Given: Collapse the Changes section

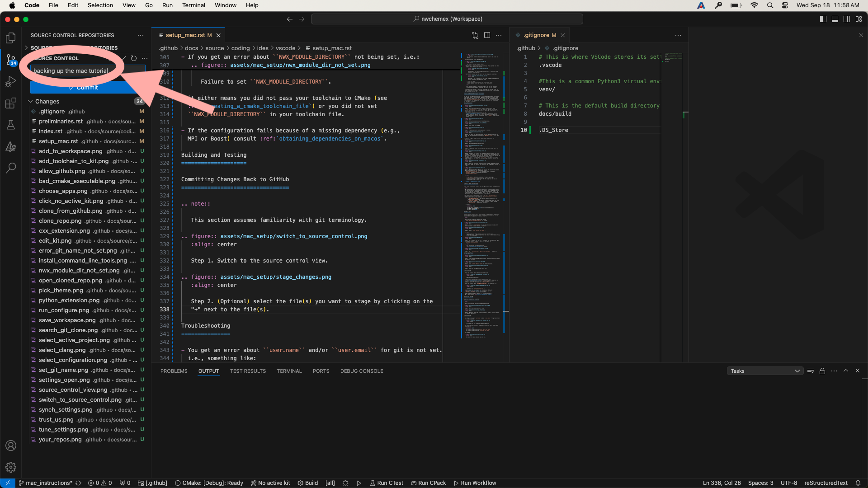Looking at the screenshot, I should pos(30,102).
